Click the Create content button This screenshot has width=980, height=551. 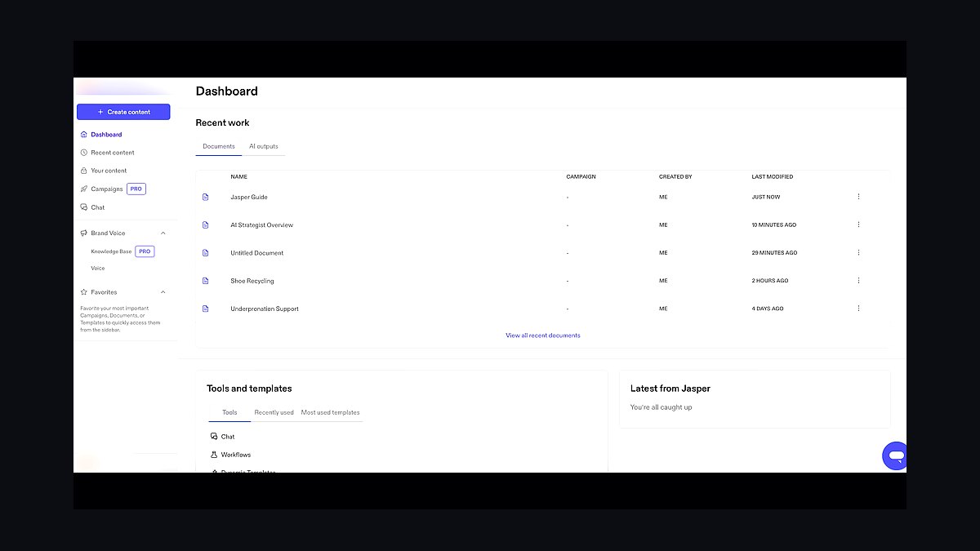tap(123, 112)
